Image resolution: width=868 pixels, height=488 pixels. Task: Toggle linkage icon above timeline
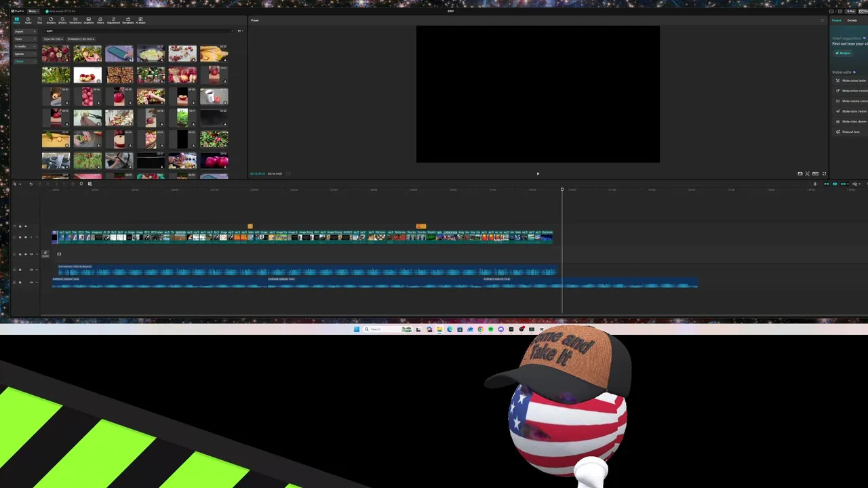843,184
